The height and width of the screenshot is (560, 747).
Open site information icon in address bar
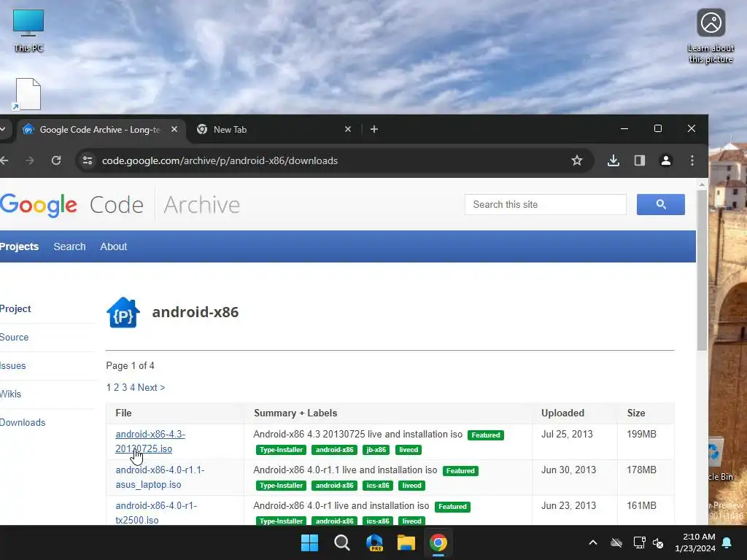[88, 160]
